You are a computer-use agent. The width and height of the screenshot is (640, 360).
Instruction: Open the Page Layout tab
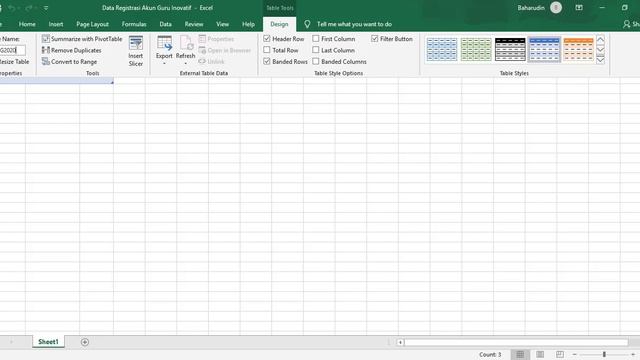tap(93, 24)
